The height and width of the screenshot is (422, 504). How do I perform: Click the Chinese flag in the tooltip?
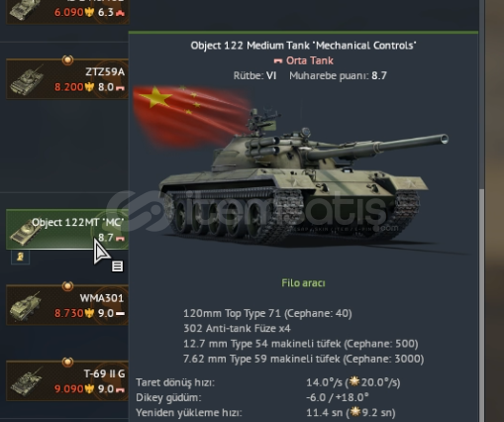[x=191, y=116]
